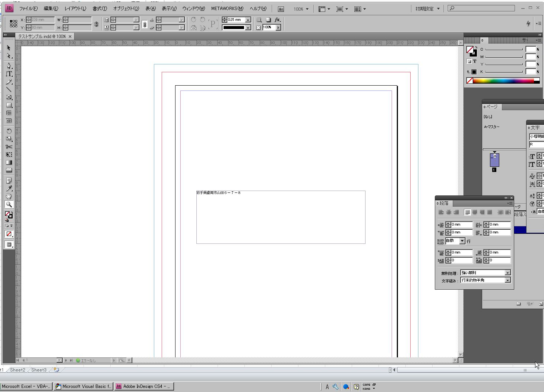
Task: Toggle fill/stroke swatch in Tools panel
Action: 9,215
